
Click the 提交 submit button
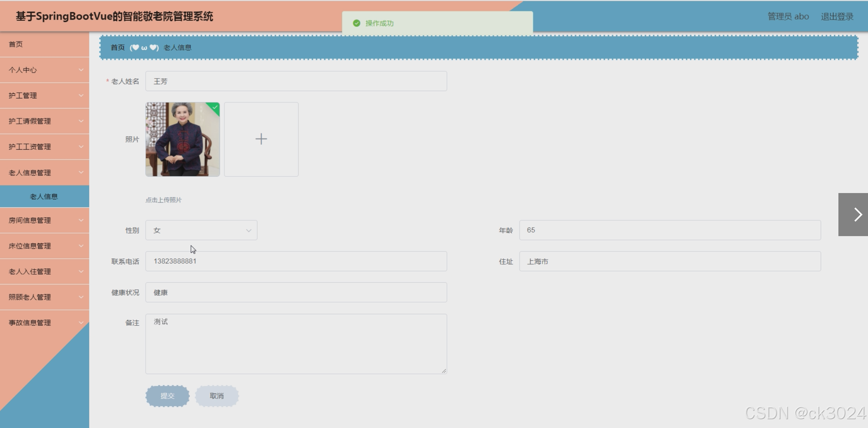[x=167, y=396]
